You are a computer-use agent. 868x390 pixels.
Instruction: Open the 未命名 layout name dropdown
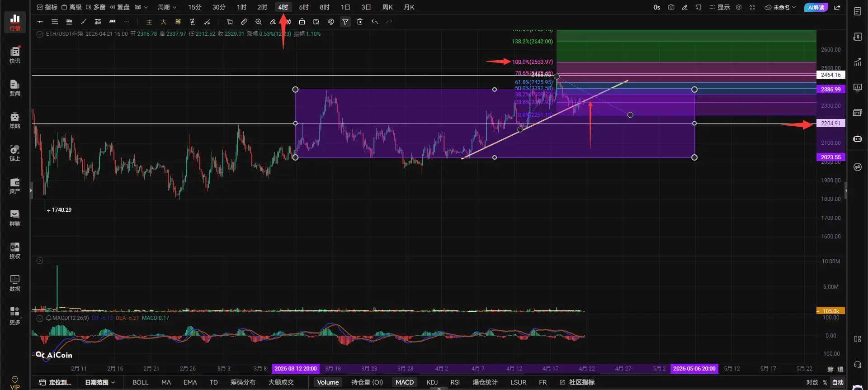click(780, 7)
